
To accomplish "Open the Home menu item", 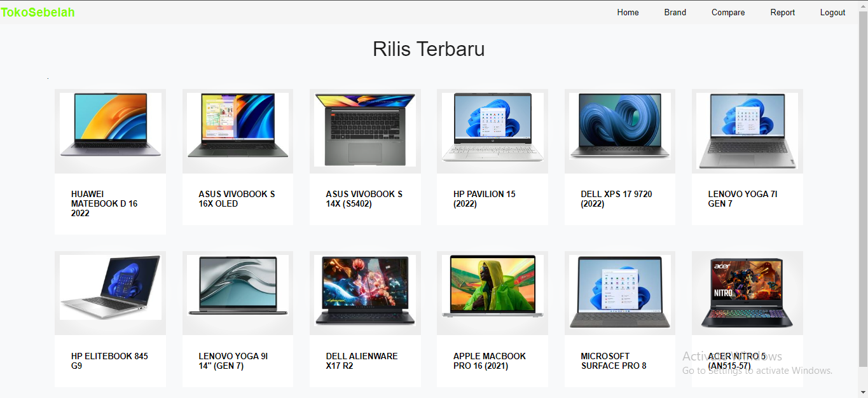I will pyautogui.click(x=628, y=12).
